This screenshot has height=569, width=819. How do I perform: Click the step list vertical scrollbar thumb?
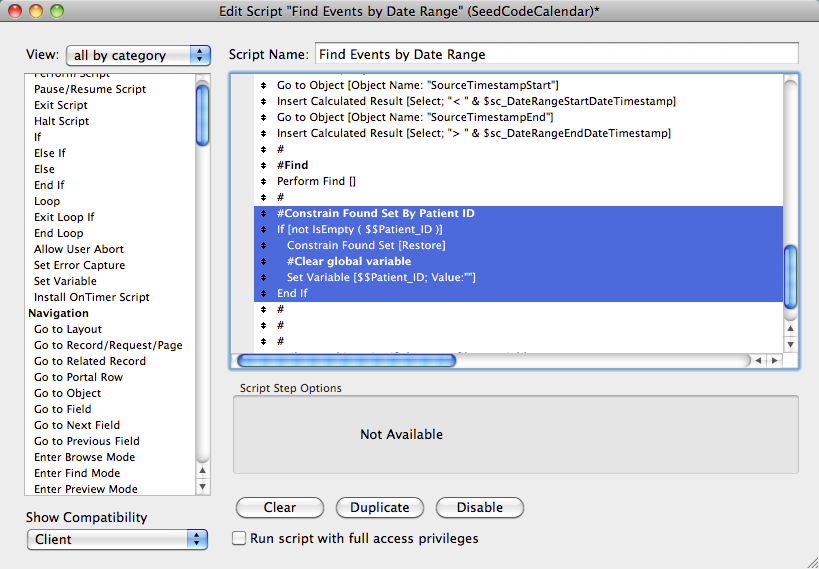click(x=203, y=115)
